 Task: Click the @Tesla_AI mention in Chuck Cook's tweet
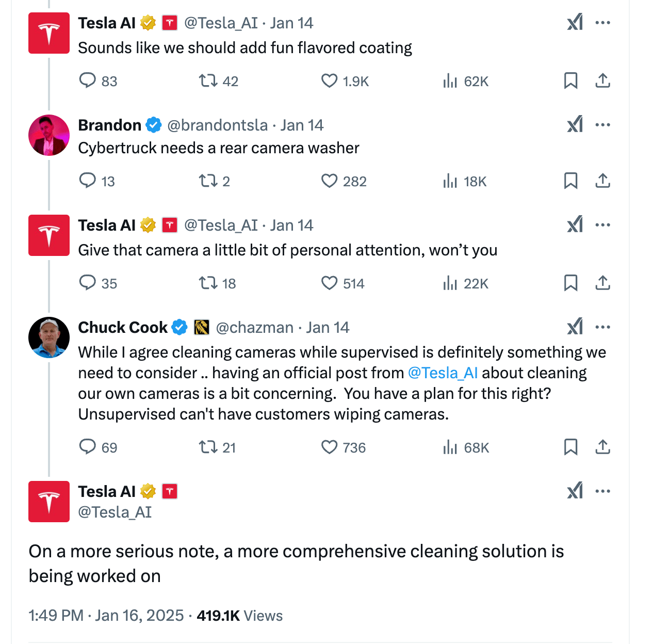pos(443,373)
